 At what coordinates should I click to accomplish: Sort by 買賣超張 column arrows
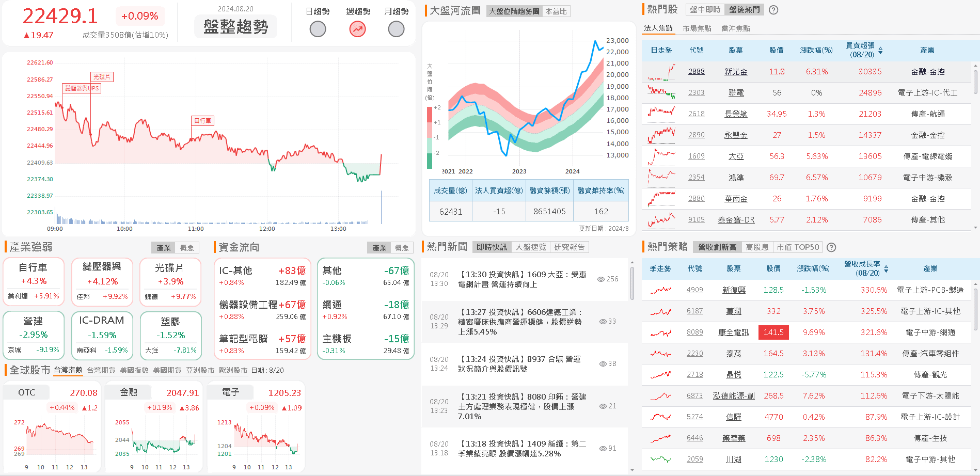click(x=880, y=51)
